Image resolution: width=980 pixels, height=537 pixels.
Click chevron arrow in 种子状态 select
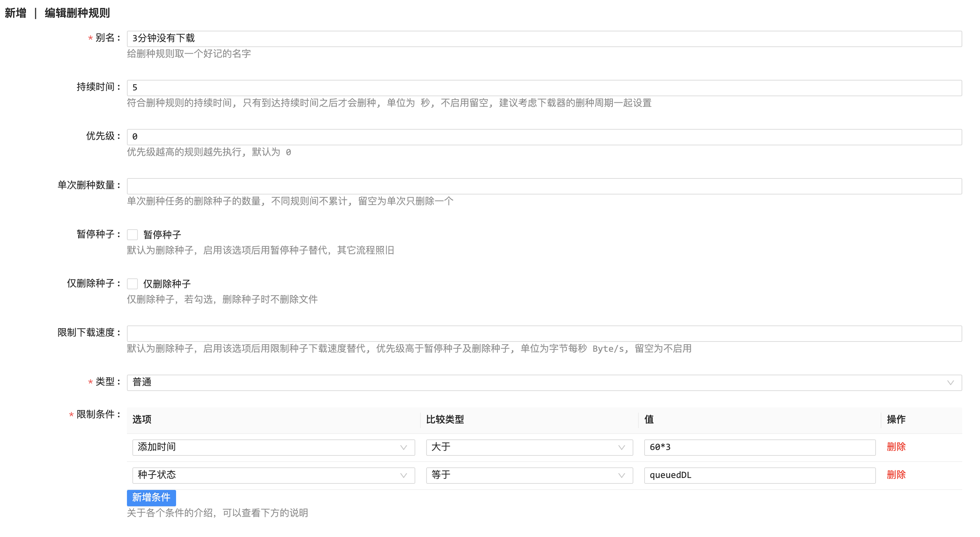click(x=404, y=475)
